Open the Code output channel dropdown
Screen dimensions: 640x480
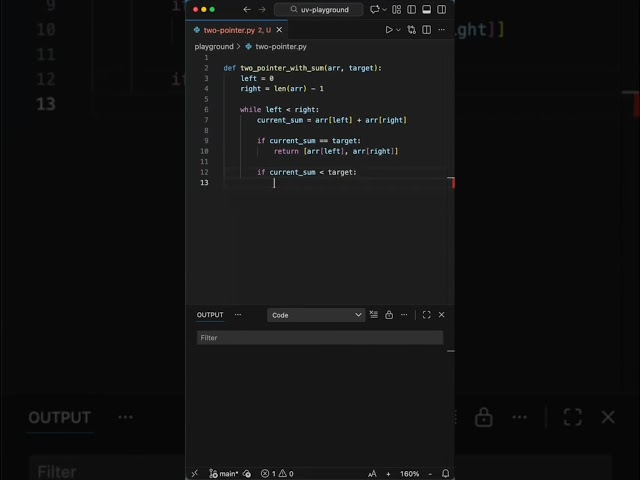(x=316, y=315)
